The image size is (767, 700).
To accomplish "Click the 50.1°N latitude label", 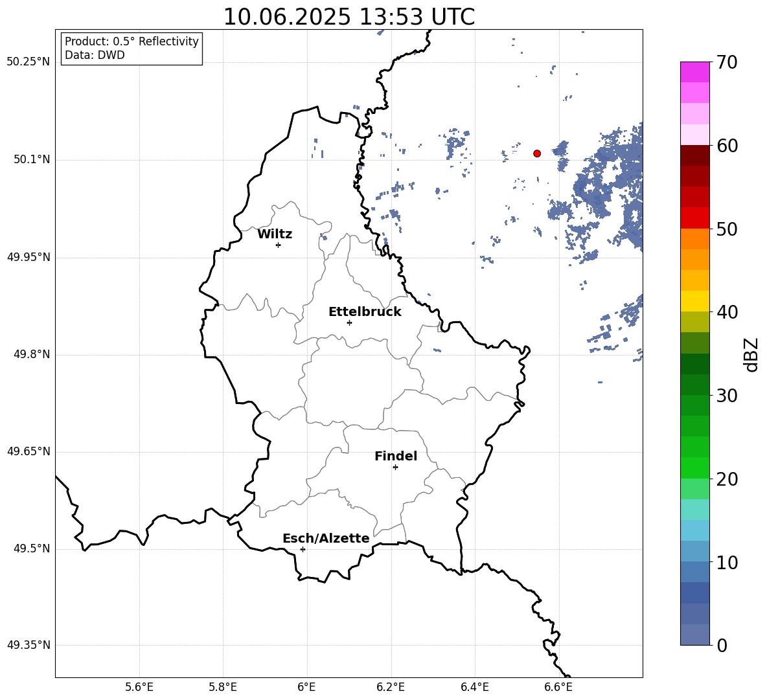I will [x=32, y=160].
